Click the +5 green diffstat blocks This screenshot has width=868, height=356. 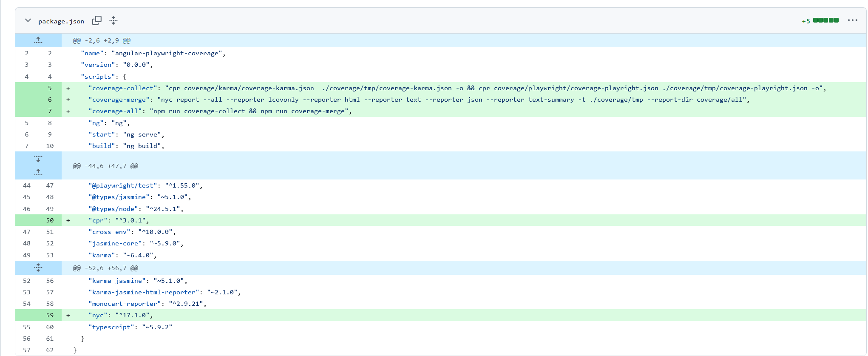click(825, 20)
